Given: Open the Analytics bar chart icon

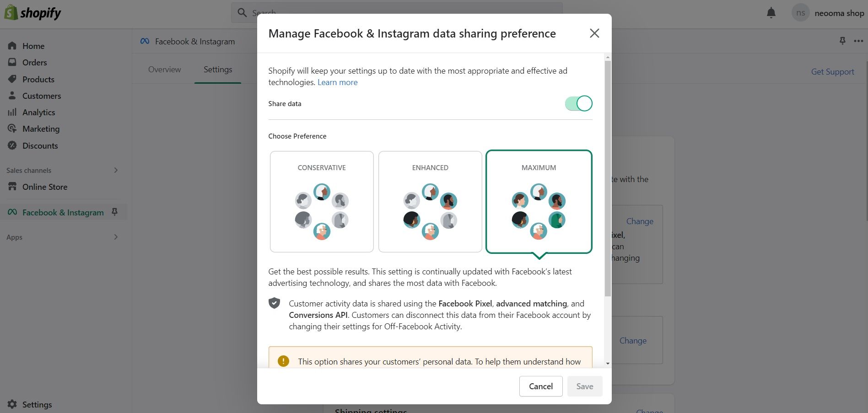Looking at the screenshot, I should click(12, 112).
